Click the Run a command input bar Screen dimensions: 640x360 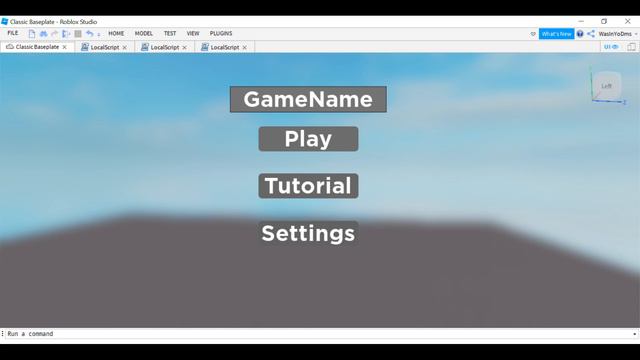318,334
